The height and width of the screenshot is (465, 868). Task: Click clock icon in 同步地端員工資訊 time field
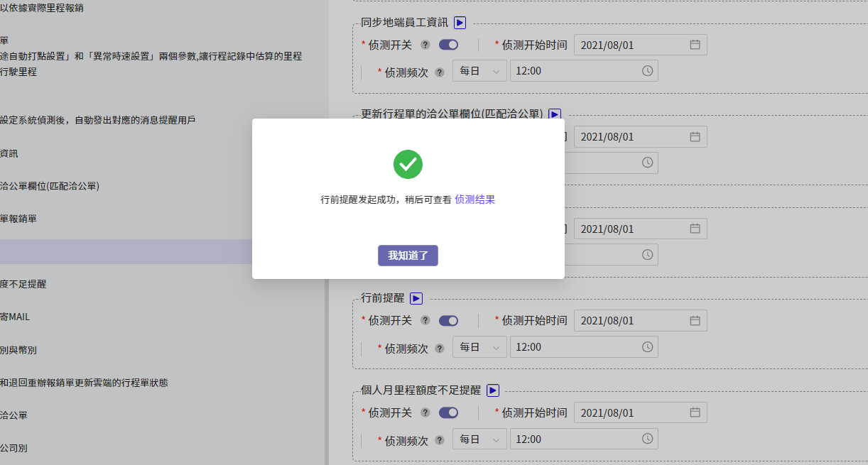(647, 71)
